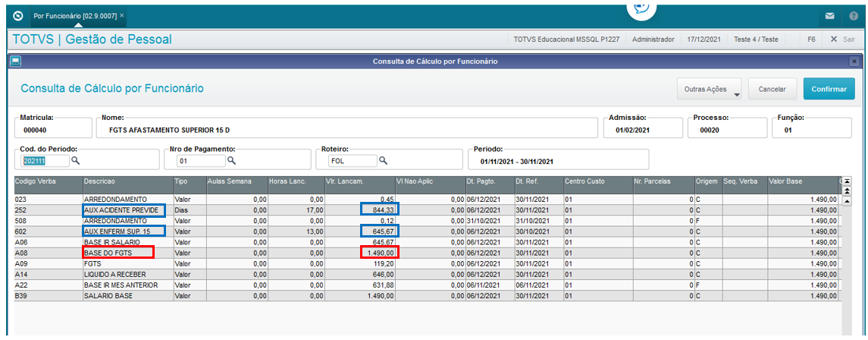Focus the Nro de Pagamento input field
This screenshot has height=340, width=868.
(201, 161)
